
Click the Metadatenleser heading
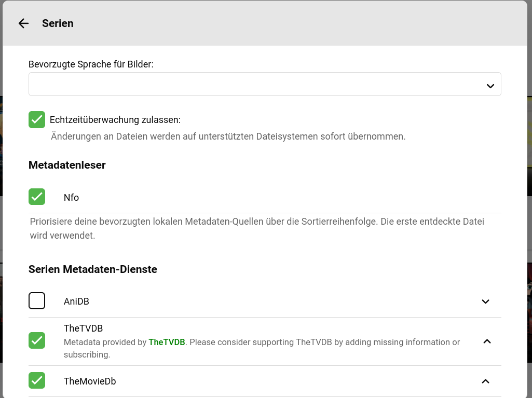67,165
